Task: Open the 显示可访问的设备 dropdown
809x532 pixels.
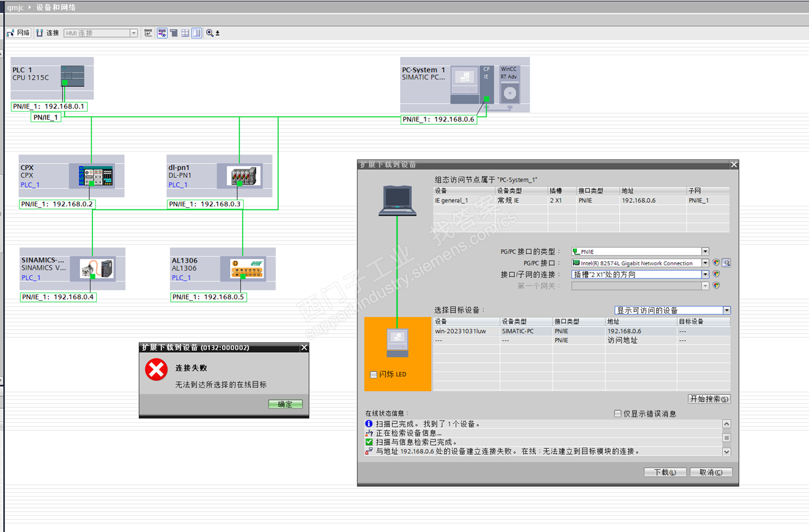Action: (x=726, y=310)
